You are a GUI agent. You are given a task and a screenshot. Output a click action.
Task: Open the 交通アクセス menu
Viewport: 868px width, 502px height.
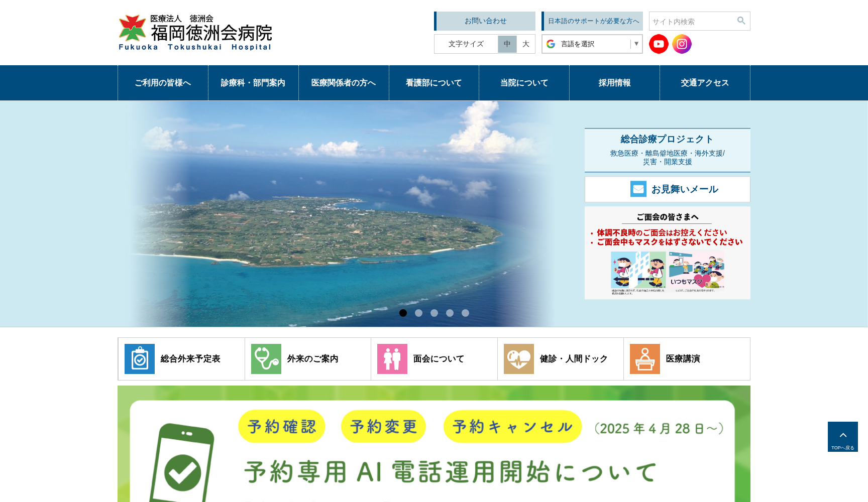(705, 83)
